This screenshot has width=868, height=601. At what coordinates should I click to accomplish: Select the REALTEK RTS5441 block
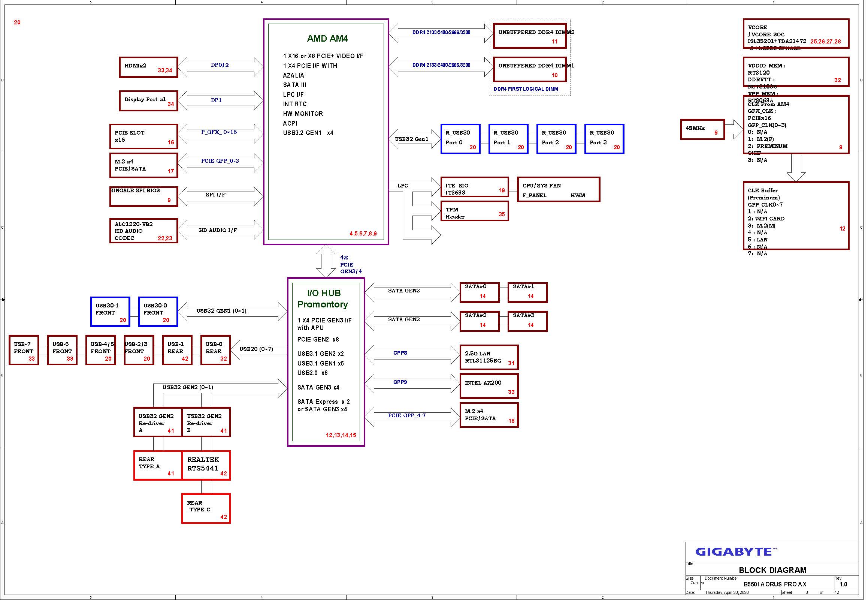206,465
